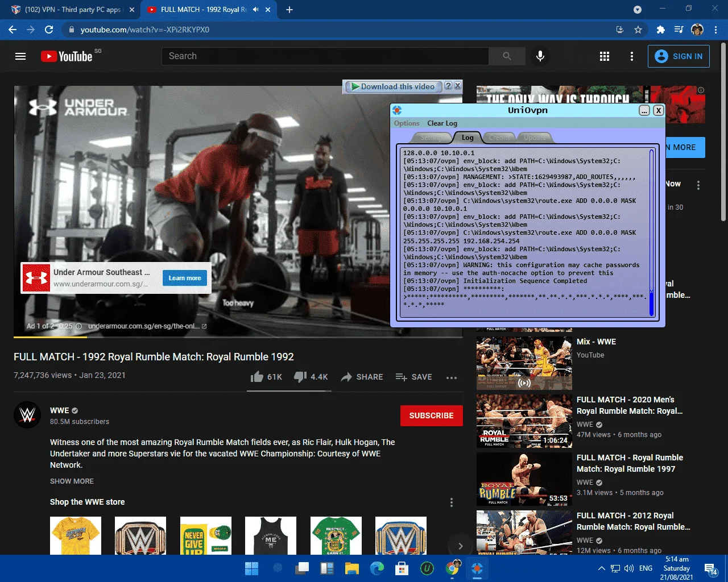This screenshot has width=728, height=582.
Task: Switch to the Settings tab in UniOvpn
Action: (x=431, y=138)
